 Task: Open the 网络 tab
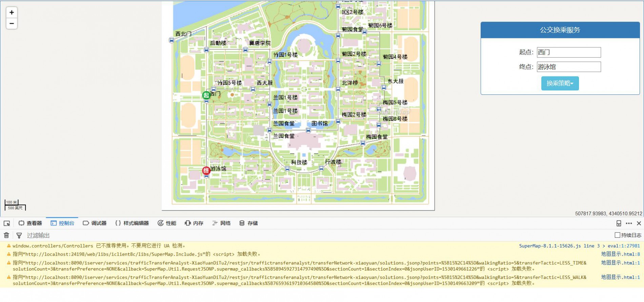[221, 223]
